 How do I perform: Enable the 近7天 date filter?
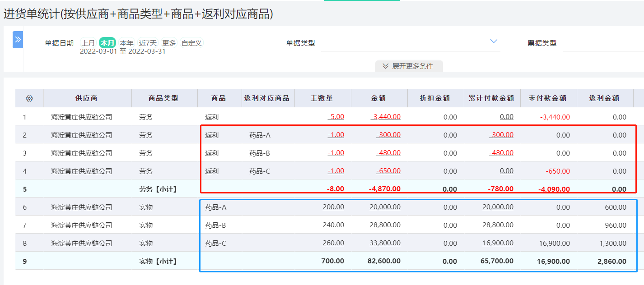tap(148, 42)
